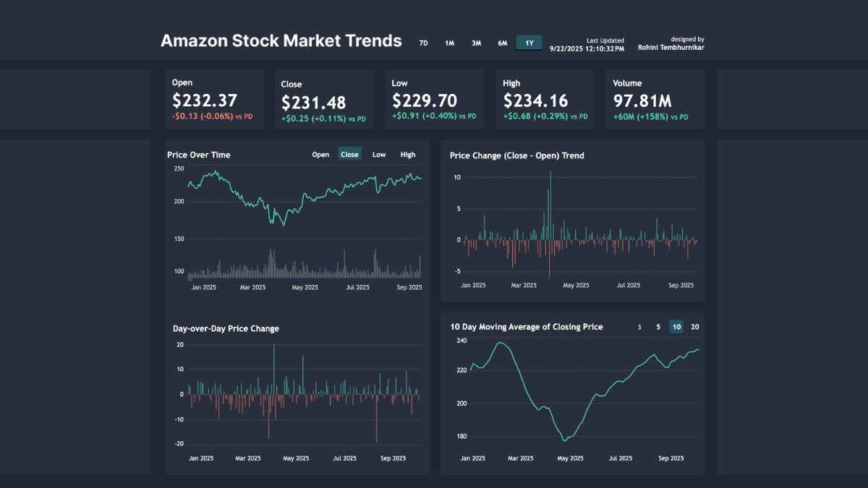Image resolution: width=868 pixels, height=488 pixels.
Task: Open designer credit for Rohini Tembhurnikar
Action: tap(669, 43)
